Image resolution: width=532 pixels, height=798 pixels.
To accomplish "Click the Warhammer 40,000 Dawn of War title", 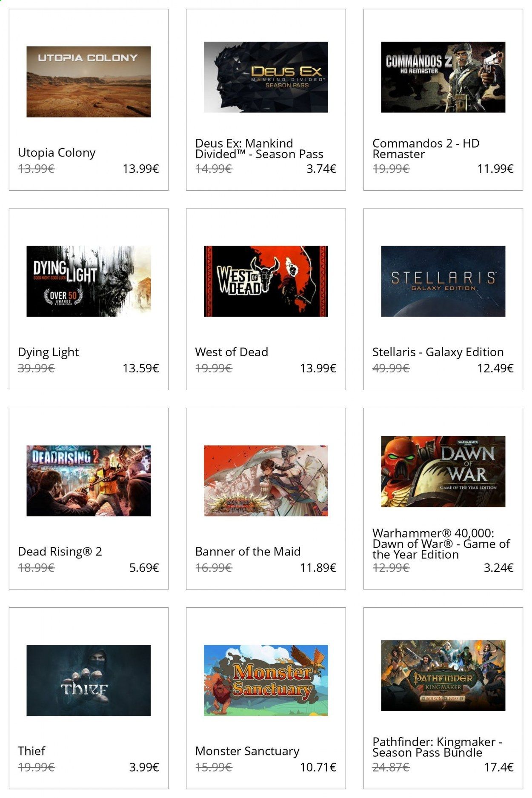I will [x=441, y=544].
